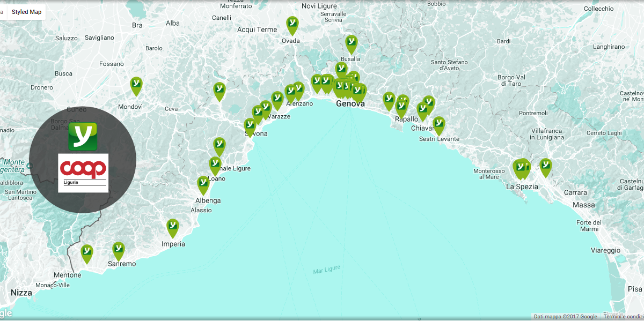Click the store marker above Ovada
The height and width of the screenshot is (321, 644).
point(292,25)
